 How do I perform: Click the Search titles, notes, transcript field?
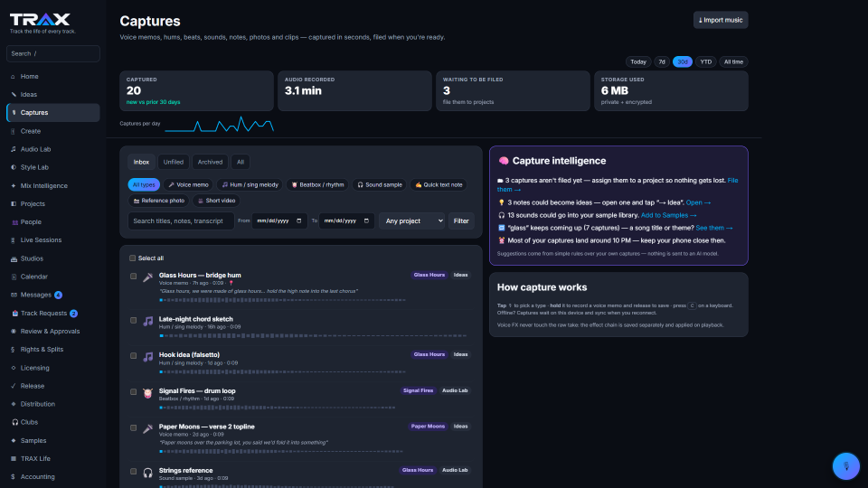coord(181,221)
